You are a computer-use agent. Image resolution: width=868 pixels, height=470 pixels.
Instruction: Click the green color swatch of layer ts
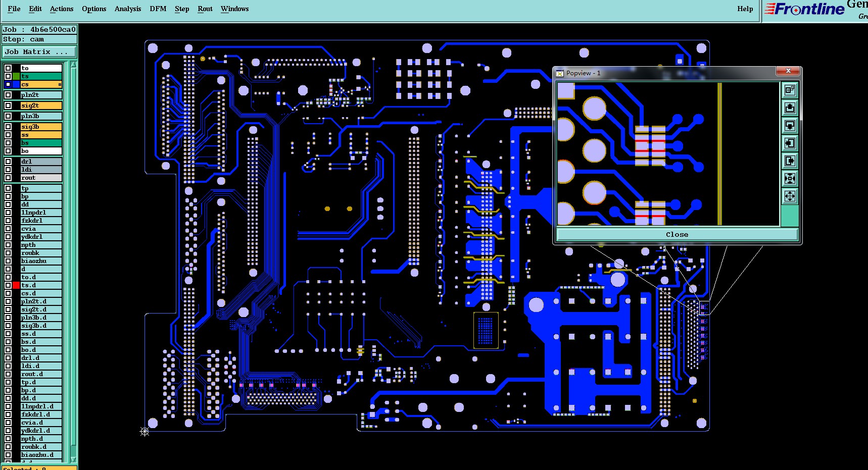(x=16, y=76)
